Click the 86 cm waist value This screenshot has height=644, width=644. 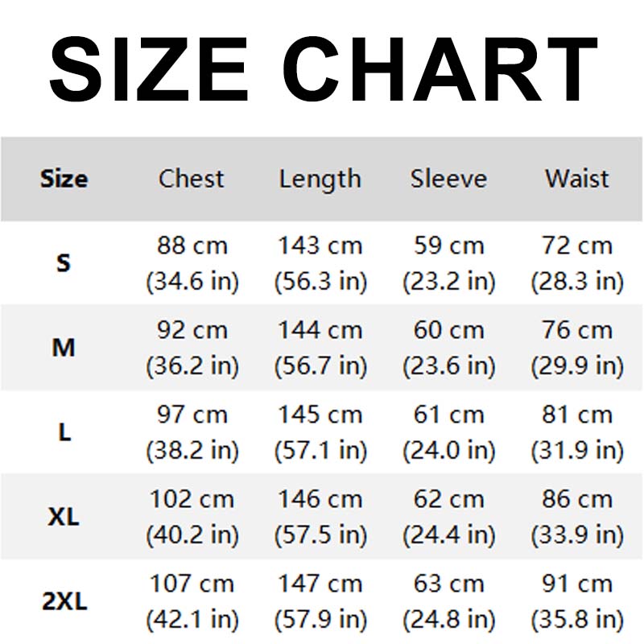[x=577, y=499]
